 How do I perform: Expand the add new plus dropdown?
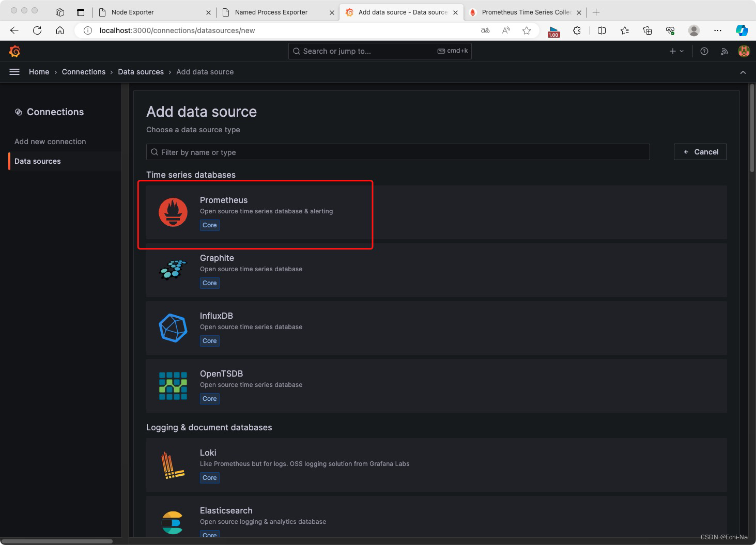pos(676,51)
